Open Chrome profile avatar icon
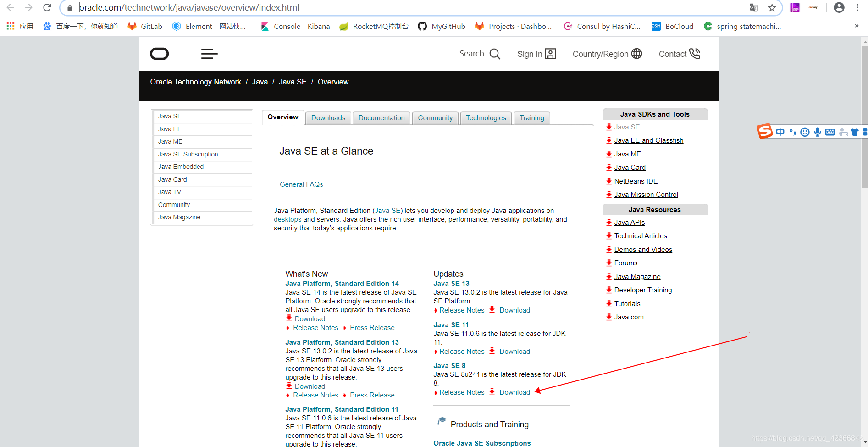This screenshot has height=447, width=868. click(x=839, y=7)
